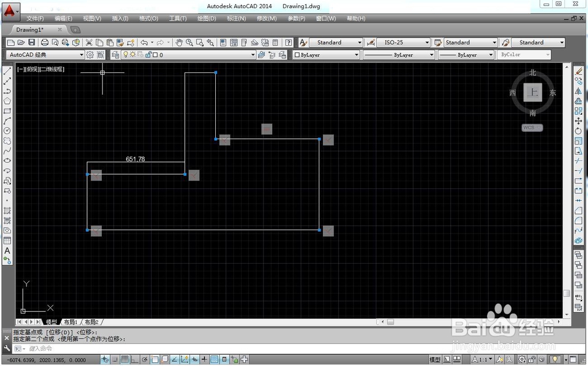This screenshot has height=366, width=588.
Task: Click the AutoCAD application menu logo
Action: [10, 11]
